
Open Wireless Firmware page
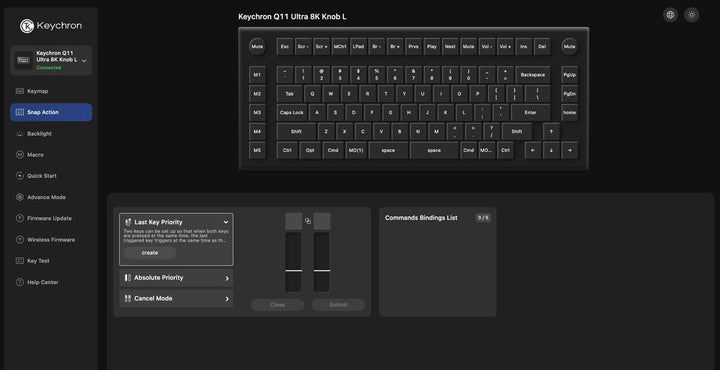click(x=51, y=240)
